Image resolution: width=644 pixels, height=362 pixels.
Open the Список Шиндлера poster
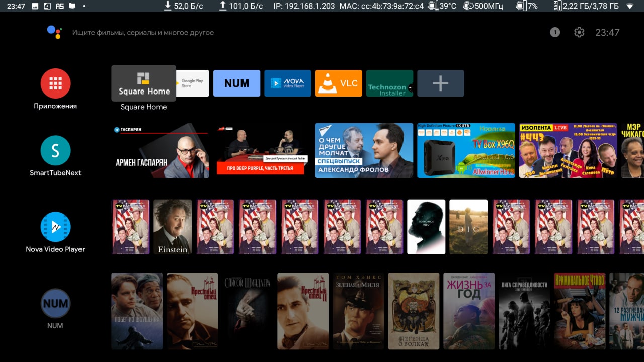click(x=248, y=311)
